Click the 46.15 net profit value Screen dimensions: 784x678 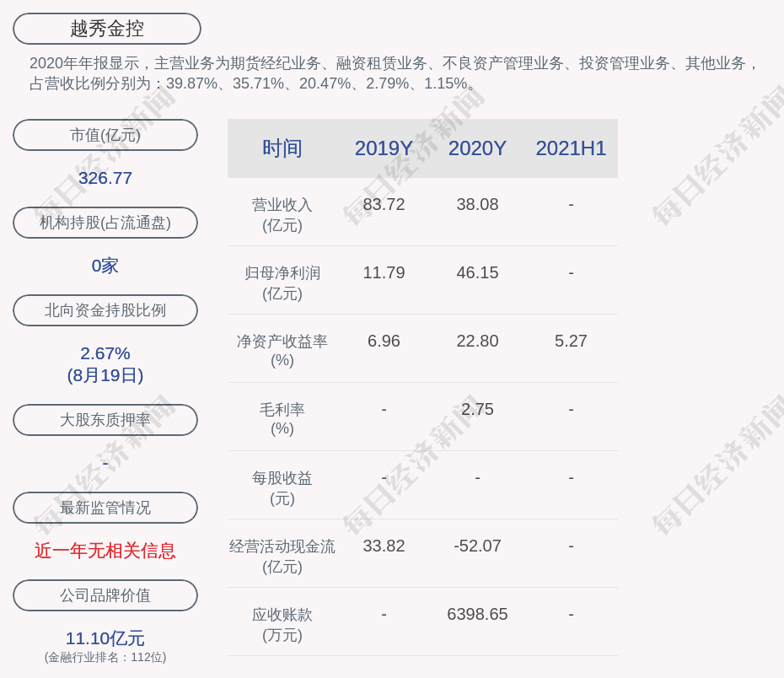pyautogui.click(x=477, y=272)
